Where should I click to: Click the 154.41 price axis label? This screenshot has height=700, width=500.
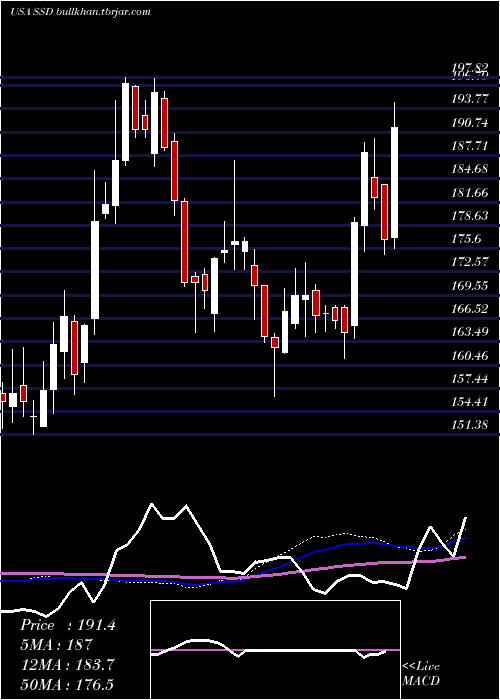pyautogui.click(x=470, y=403)
